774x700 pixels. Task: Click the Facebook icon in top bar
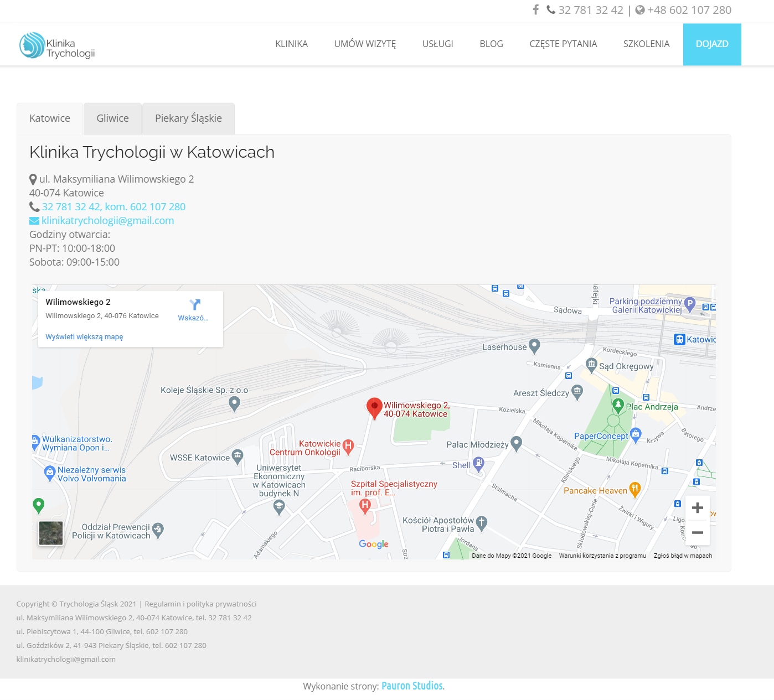(535, 10)
